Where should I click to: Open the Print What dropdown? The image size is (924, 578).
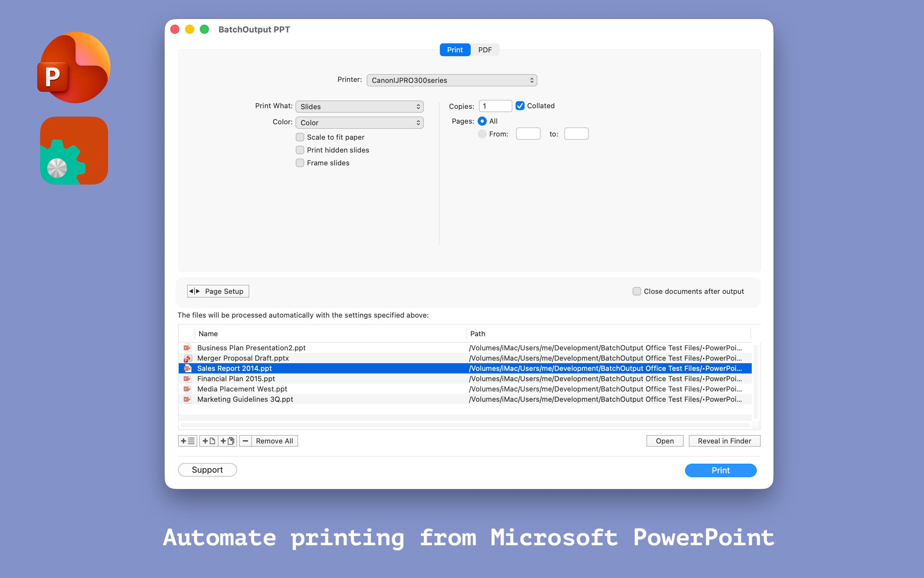pos(360,107)
